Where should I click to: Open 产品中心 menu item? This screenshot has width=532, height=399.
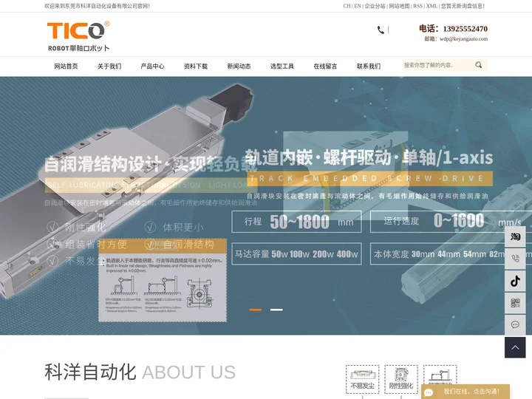click(x=152, y=66)
